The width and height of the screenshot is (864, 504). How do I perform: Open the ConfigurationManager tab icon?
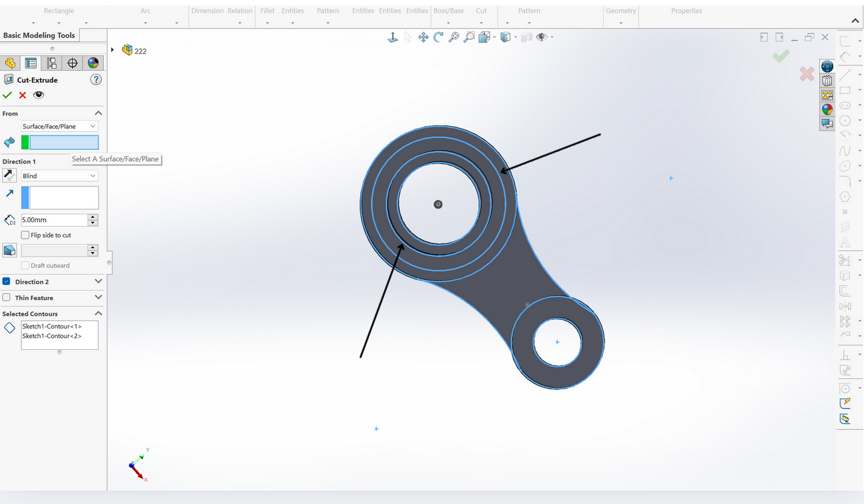(x=52, y=63)
